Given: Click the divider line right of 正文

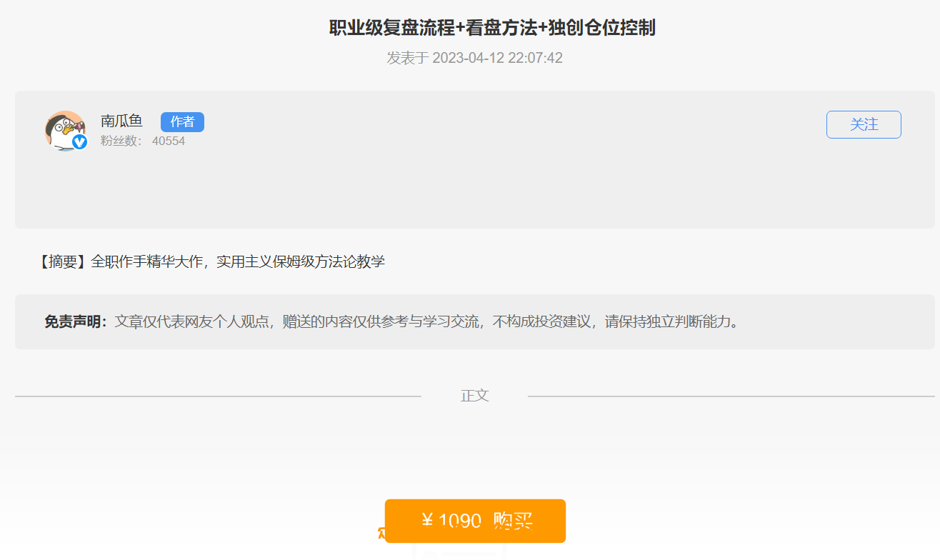Looking at the screenshot, I should (x=730, y=396).
